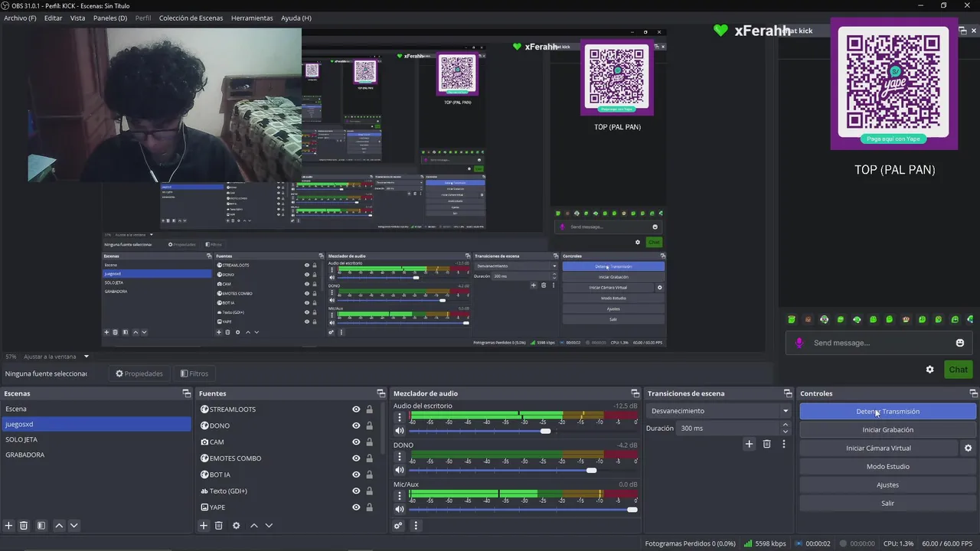Open emoji picker in chat message box
The width and height of the screenshot is (980, 551).
point(960,343)
